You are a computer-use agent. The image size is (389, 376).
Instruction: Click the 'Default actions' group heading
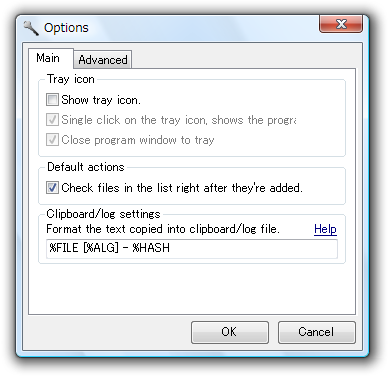point(86,167)
